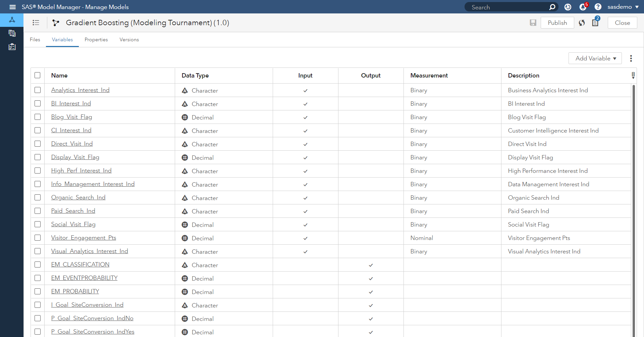Click the Publish button

click(557, 22)
